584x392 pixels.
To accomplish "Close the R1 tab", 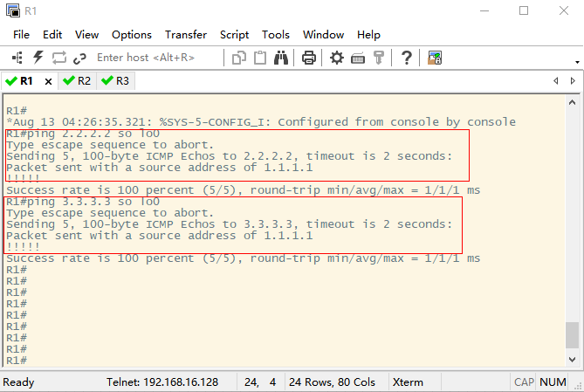I will pos(48,81).
